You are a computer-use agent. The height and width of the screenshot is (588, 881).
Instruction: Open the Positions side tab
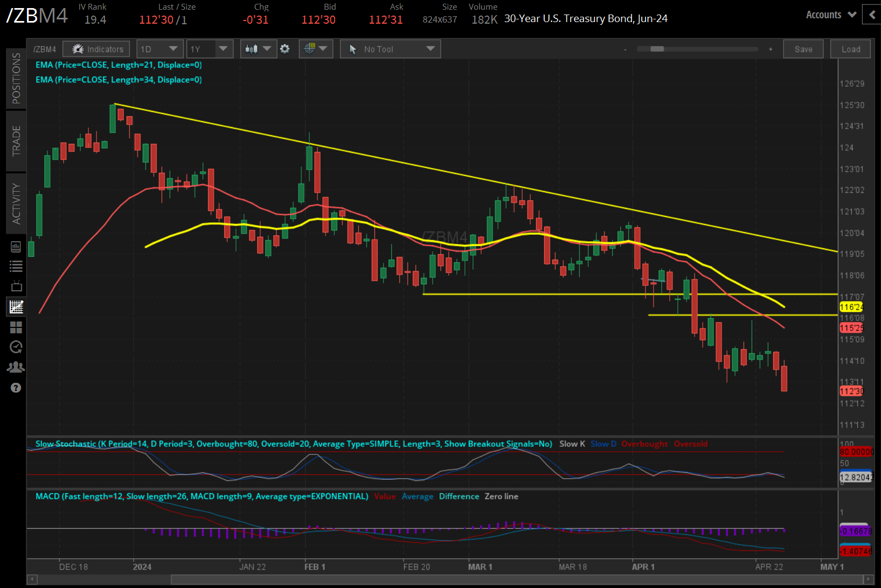point(16,78)
